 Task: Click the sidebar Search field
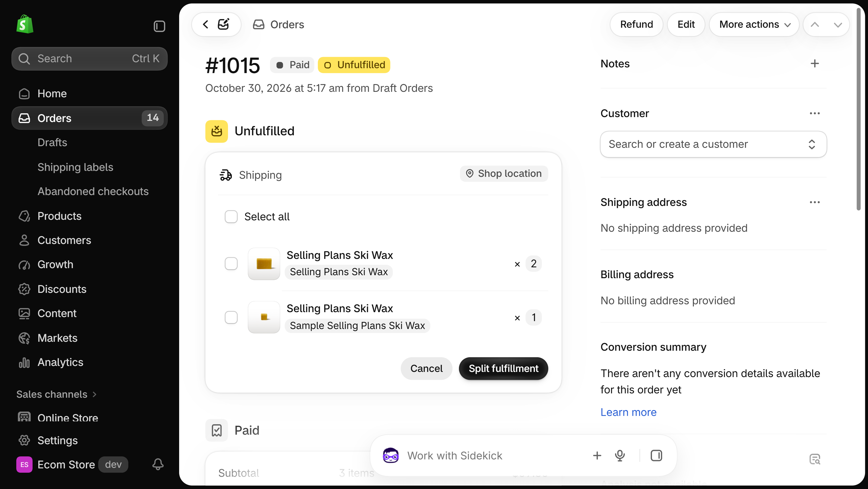click(89, 58)
